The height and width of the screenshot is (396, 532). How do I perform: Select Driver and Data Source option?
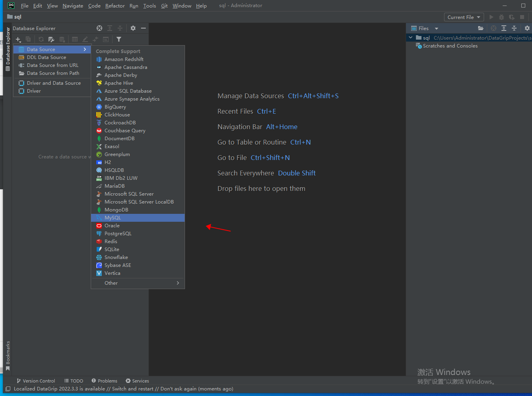[x=52, y=83]
